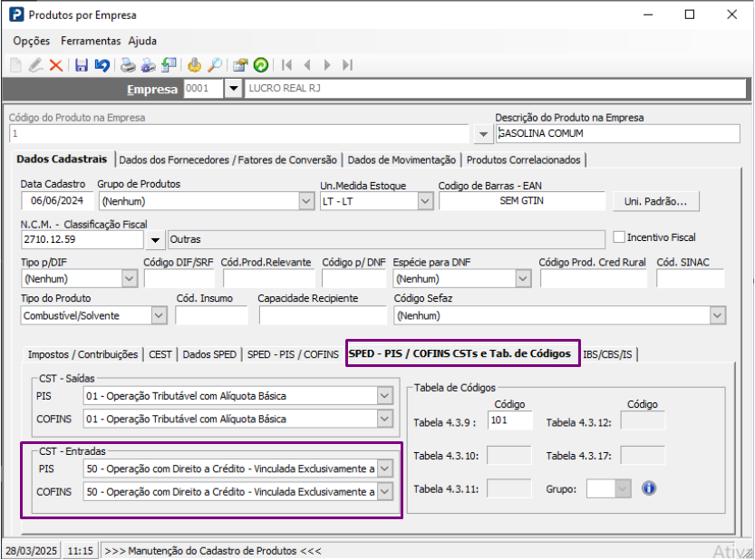
Task: Expand the Grupo de Produtos combo box
Action: click(305, 201)
